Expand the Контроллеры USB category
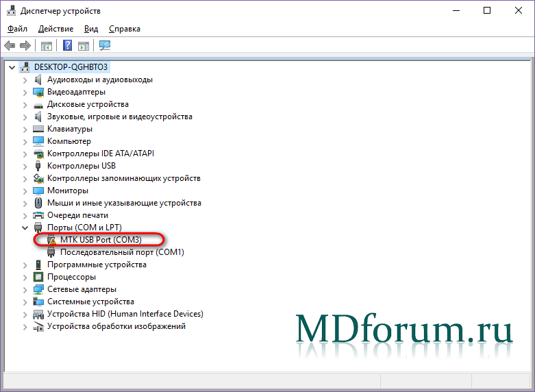535x392 pixels. [25, 167]
